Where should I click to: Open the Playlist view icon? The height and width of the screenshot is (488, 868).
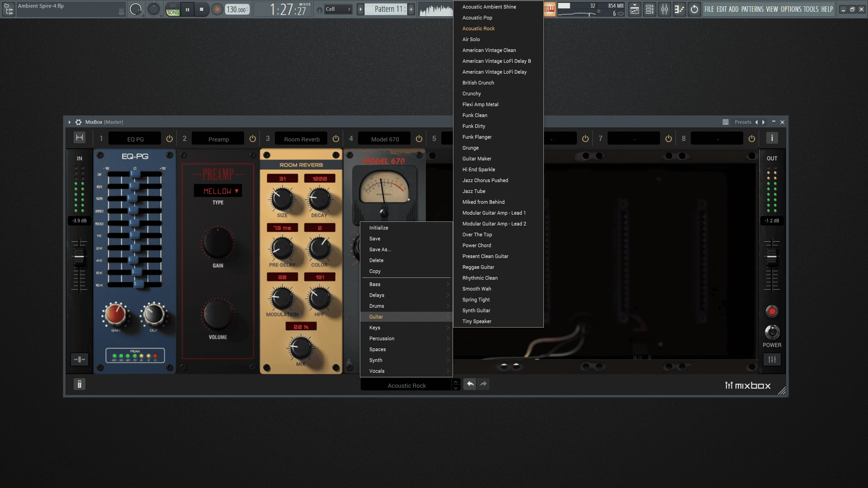tap(635, 9)
